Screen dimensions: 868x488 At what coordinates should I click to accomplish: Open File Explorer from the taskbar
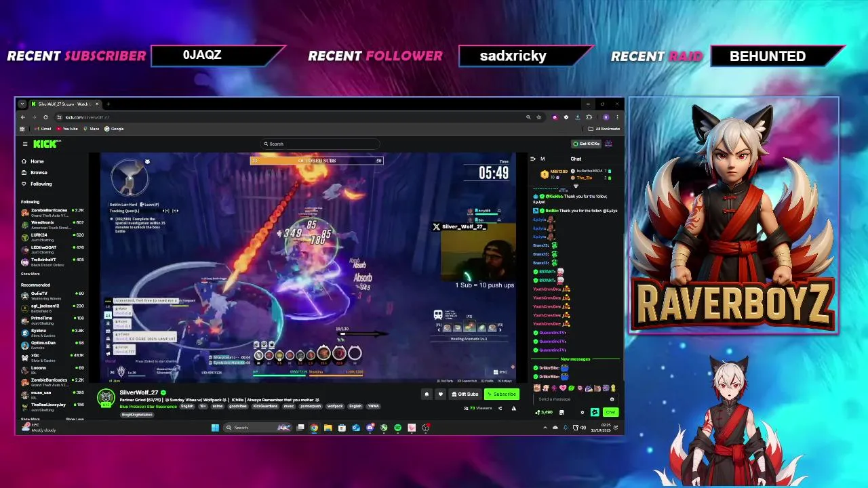pos(328,428)
